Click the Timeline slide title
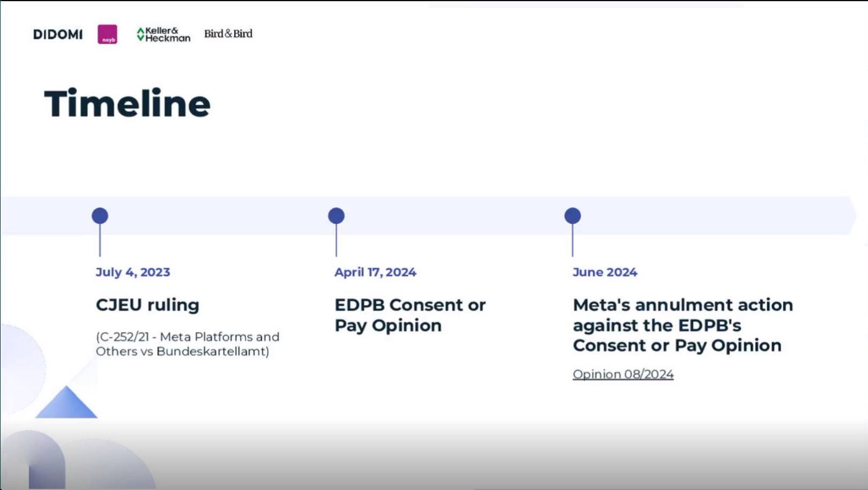Image resolution: width=868 pixels, height=490 pixels. (x=128, y=103)
